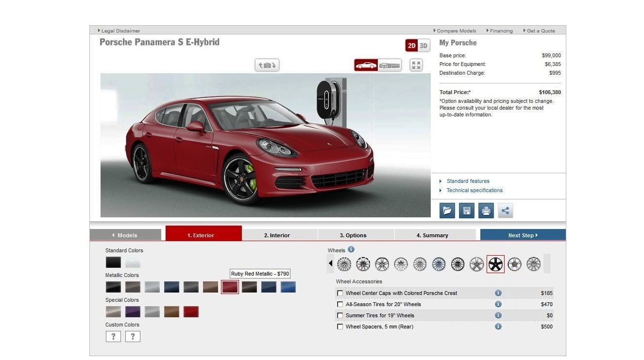Choose the silver metallic color swatch
This screenshot has width=644, height=360.
pyautogui.click(x=152, y=287)
